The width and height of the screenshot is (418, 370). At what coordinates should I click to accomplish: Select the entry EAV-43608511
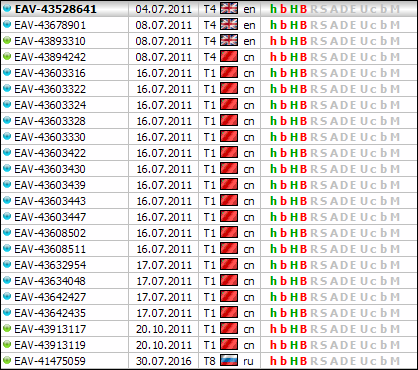coord(50,249)
